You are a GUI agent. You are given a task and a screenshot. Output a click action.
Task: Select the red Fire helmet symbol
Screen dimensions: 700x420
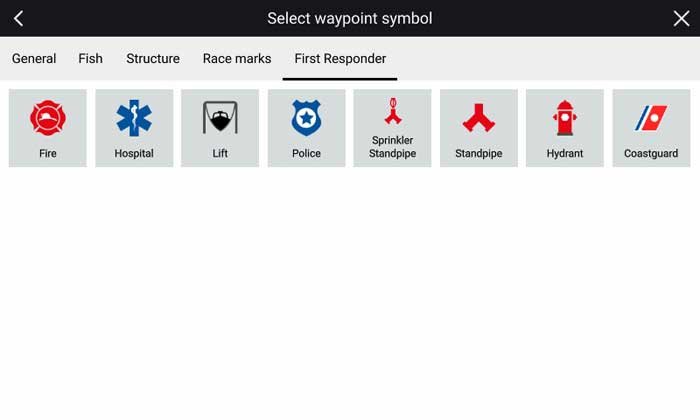click(48, 119)
